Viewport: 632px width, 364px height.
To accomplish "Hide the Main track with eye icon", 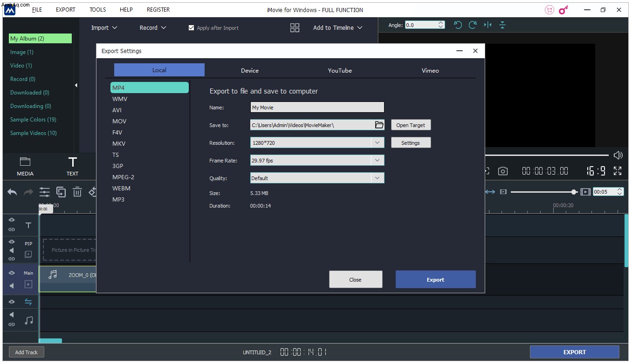I will tap(12, 273).
